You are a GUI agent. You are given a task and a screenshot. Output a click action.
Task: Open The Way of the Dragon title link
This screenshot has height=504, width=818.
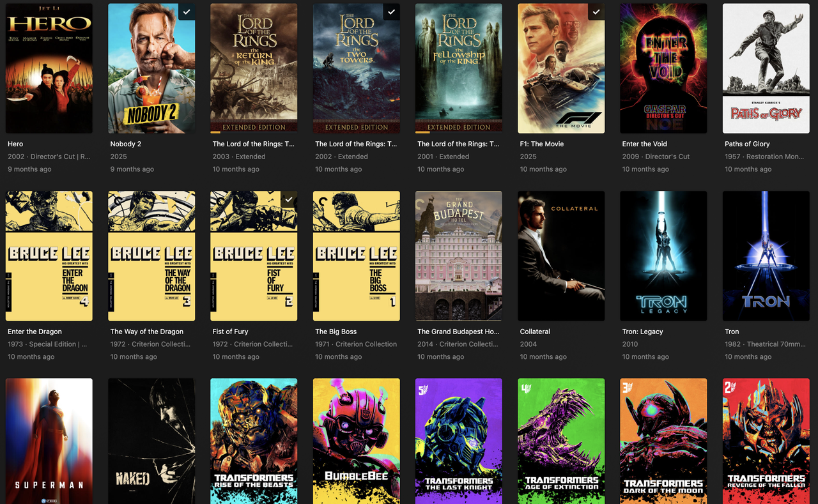click(x=147, y=332)
